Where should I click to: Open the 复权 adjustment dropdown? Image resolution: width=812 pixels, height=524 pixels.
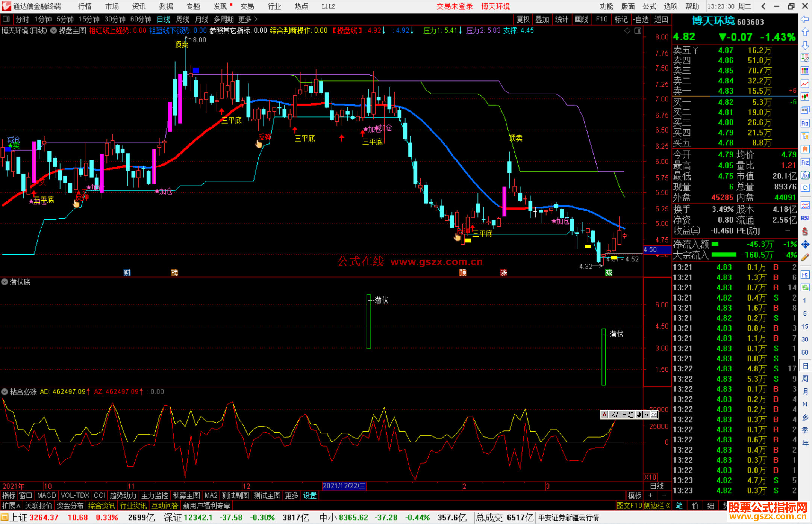click(523, 19)
